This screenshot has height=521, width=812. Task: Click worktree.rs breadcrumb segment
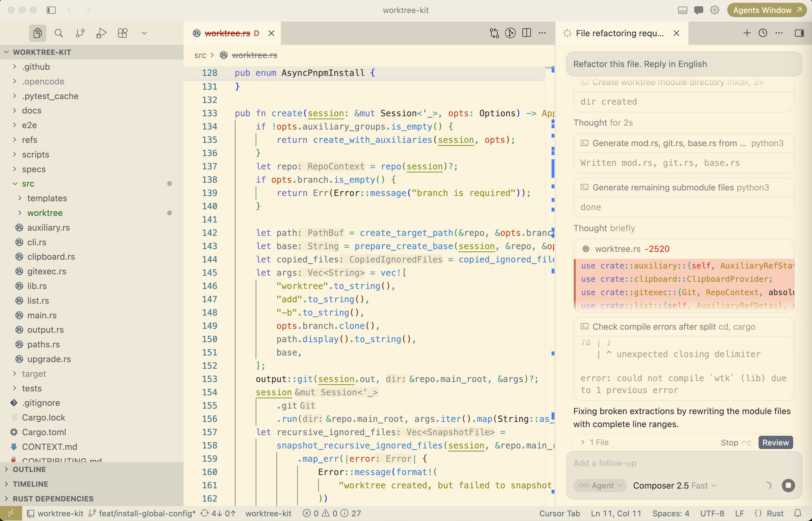[249, 55]
